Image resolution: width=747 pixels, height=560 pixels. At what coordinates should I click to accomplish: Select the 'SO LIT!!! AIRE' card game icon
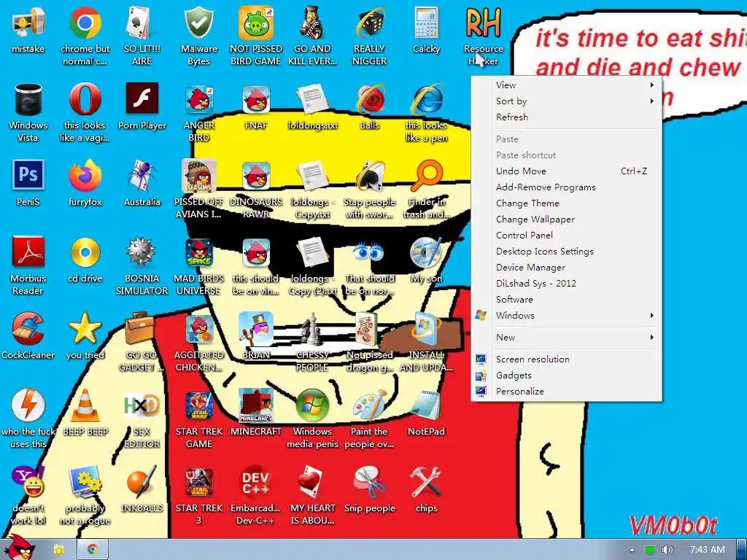click(x=142, y=23)
